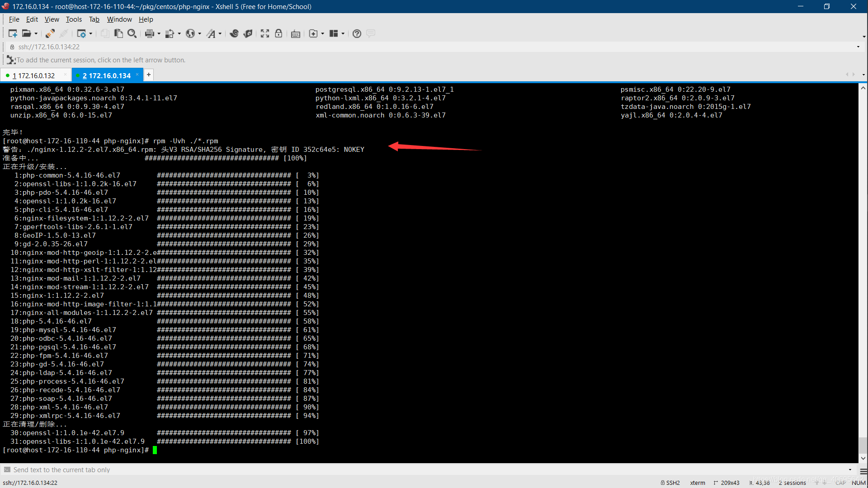Viewport: 868px width, 488px height.
Task: Click the toolbar overflow arrow at right
Action: pos(864,36)
